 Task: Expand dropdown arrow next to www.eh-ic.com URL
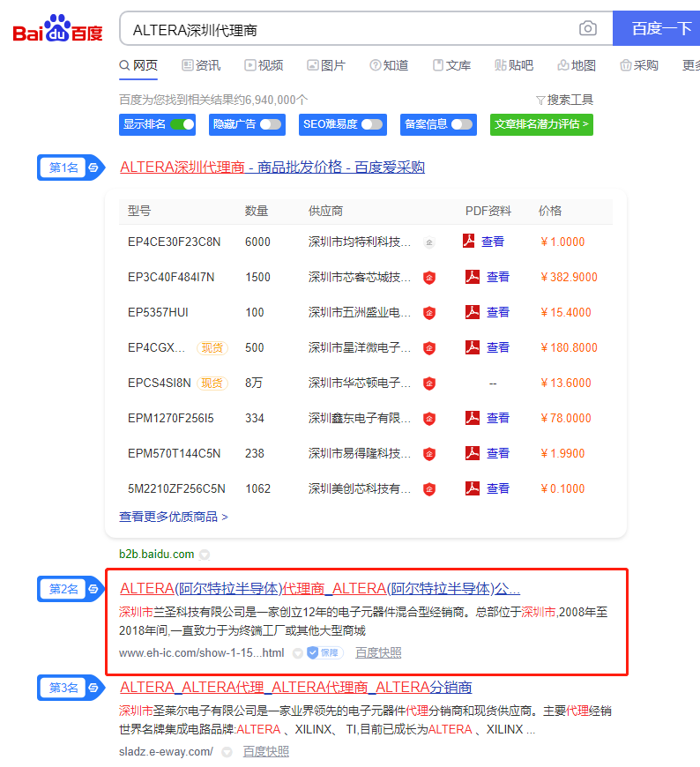click(297, 653)
